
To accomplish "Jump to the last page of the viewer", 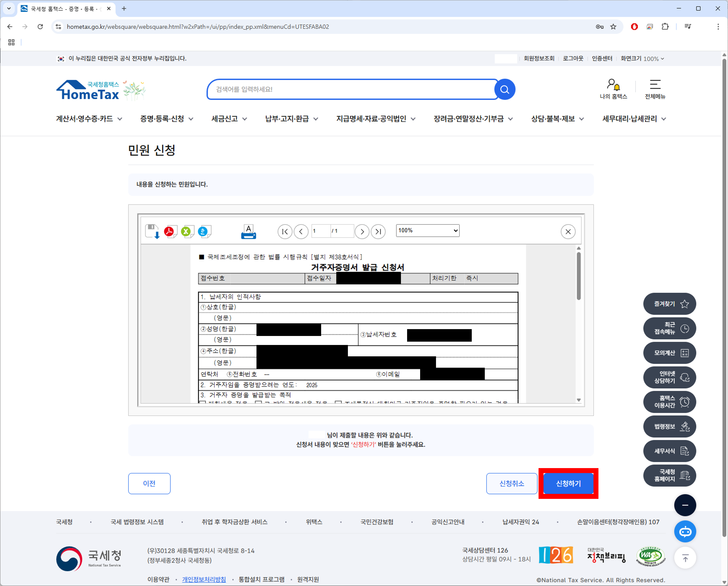I will [378, 232].
